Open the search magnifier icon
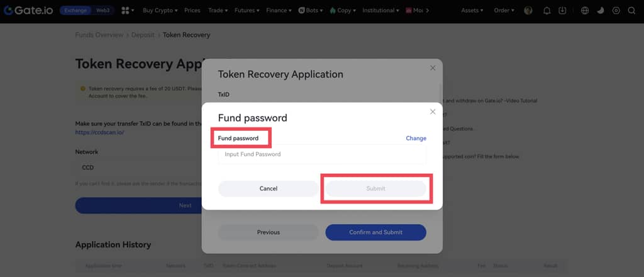 pos(631,11)
